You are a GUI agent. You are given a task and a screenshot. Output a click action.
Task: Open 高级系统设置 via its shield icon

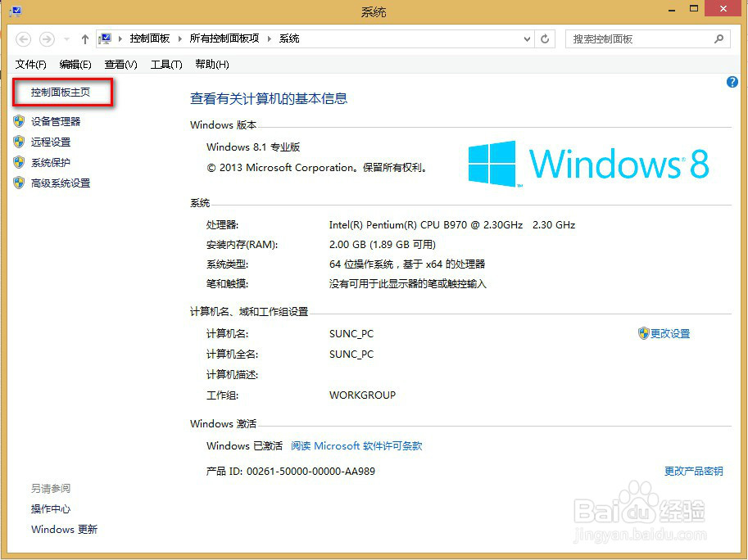[19, 183]
